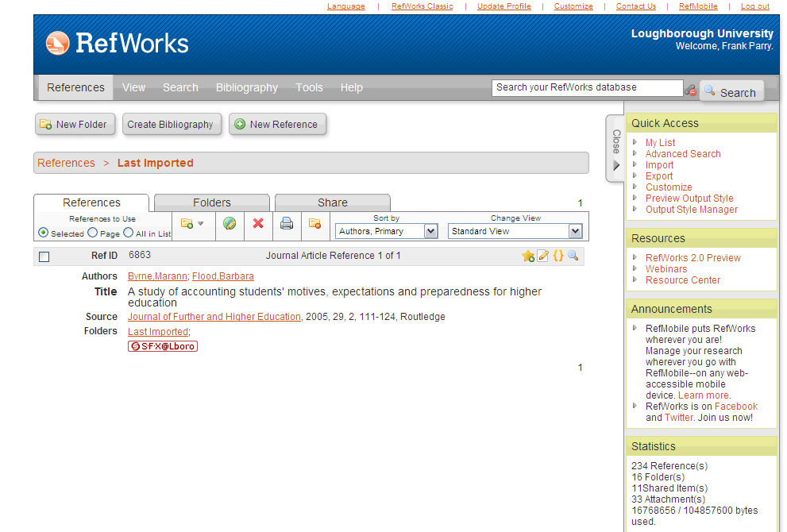Click the remove from folder icon
The width and height of the screenshot is (787, 532).
click(315, 224)
